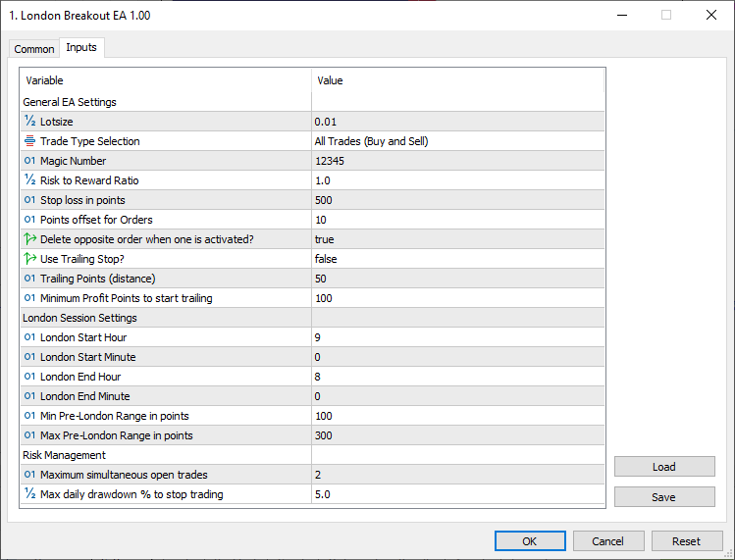Edit the London Start Hour value 9
The width and height of the screenshot is (735, 560).
coord(458,337)
